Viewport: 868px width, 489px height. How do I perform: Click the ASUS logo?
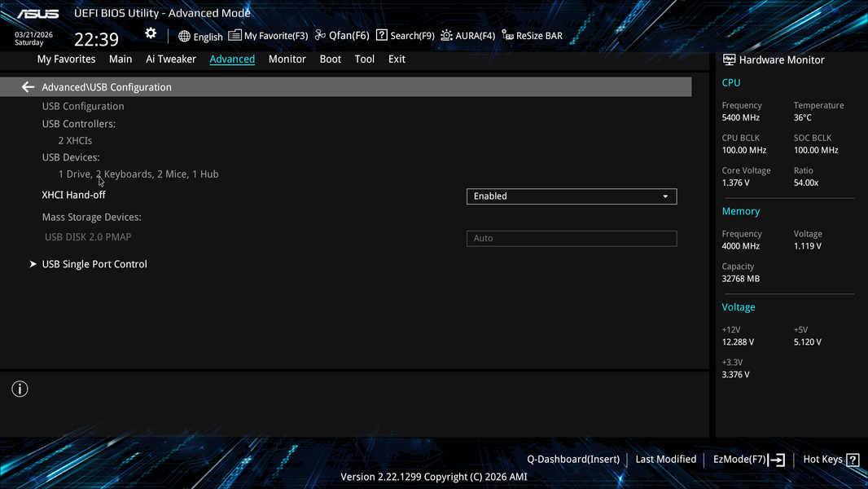point(37,14)
